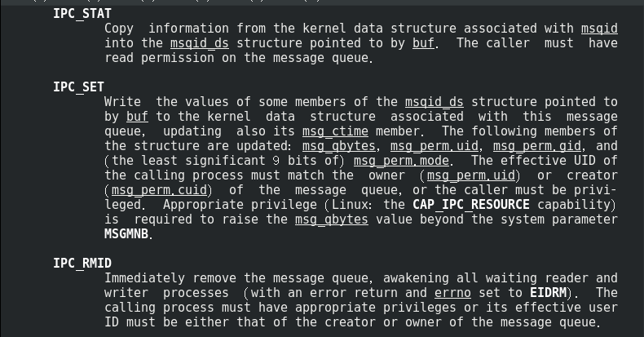Click underlined buf in the IPC_STAT paragraph
Image resolution: width=644 pixels, height=337 pixels.
(423, 43)
